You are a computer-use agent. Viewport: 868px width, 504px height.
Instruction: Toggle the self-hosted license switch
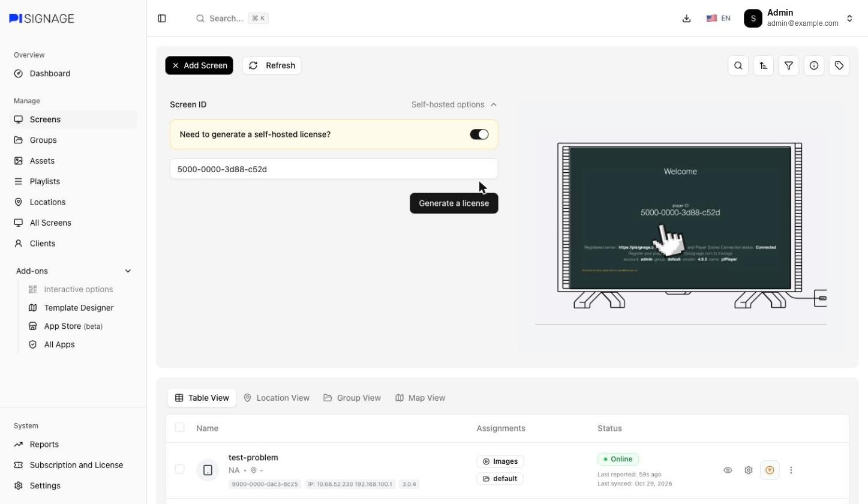479,134
